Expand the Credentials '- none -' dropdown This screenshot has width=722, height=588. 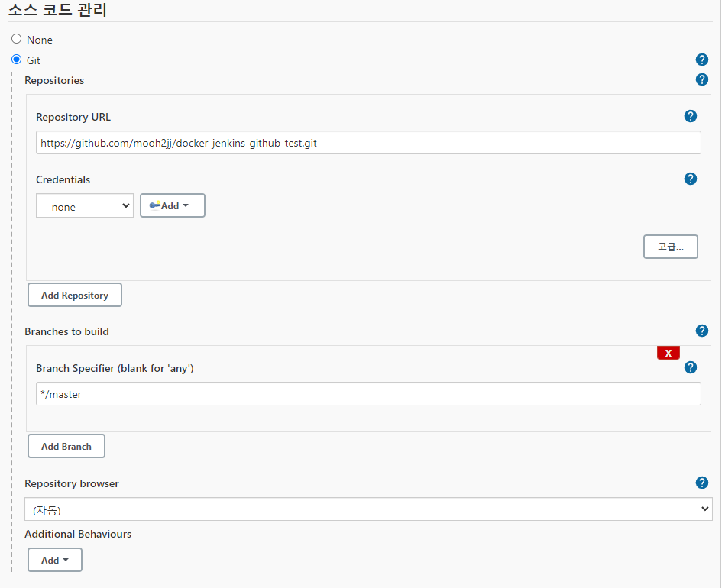click(x=84, y=205)
